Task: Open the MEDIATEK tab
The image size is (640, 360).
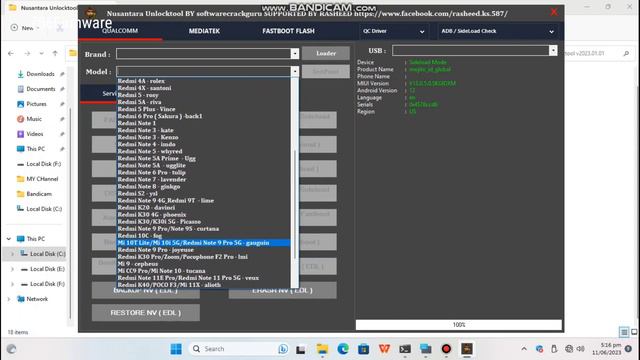Action: tap(204, 31)
